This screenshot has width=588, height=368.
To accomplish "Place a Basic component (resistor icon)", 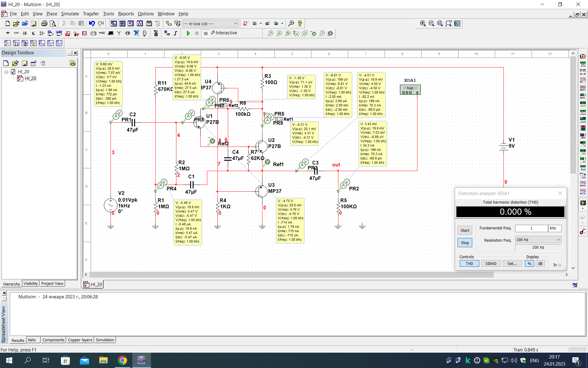I will coord(16,33).
